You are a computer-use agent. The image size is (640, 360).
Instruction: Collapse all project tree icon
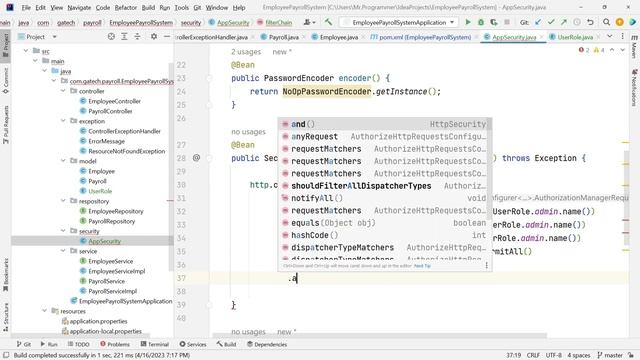tap(137, 36)
